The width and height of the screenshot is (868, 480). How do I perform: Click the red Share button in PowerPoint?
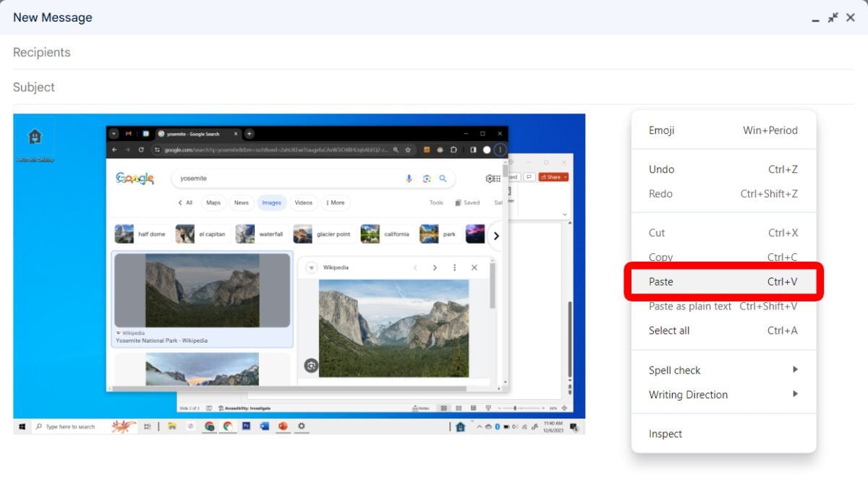pos(553,176)
